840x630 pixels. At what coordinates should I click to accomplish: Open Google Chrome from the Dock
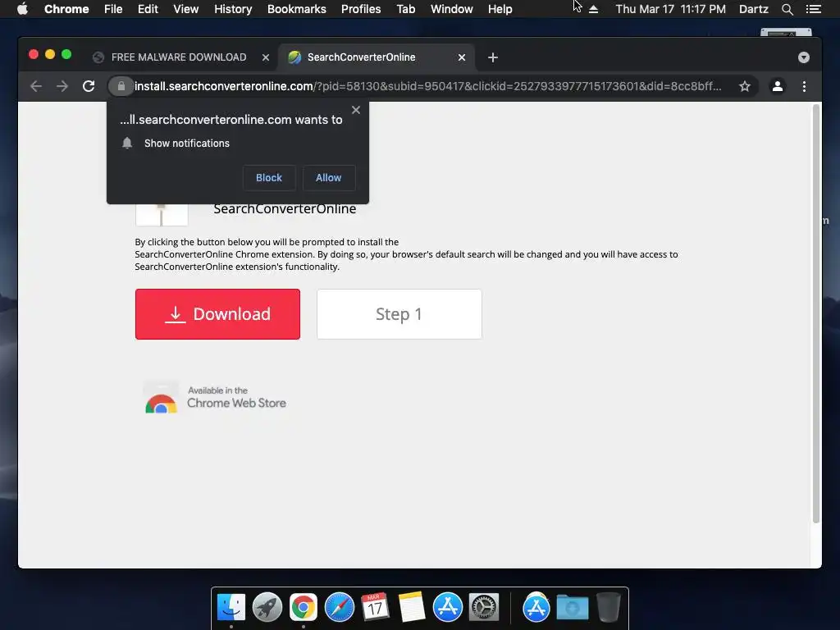304,608
